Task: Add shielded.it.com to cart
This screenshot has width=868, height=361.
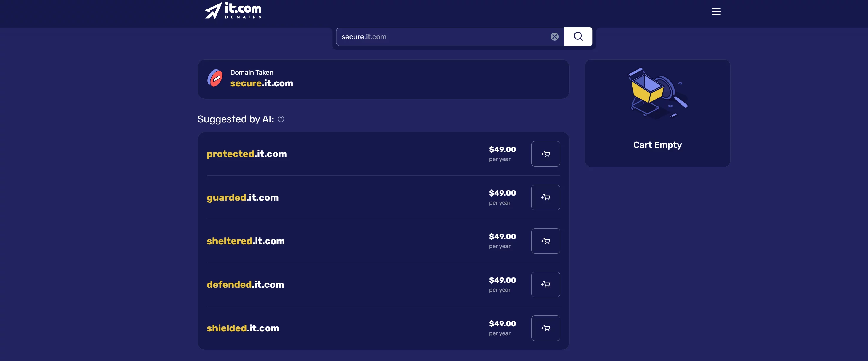Action: pyautogui.click(x=545, y=328)
